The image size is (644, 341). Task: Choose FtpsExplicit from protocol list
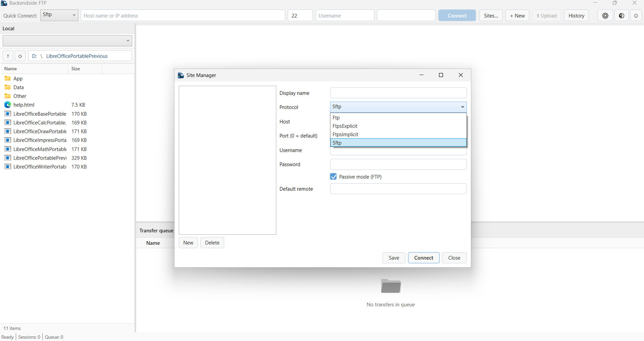click(x=398, y=126)
